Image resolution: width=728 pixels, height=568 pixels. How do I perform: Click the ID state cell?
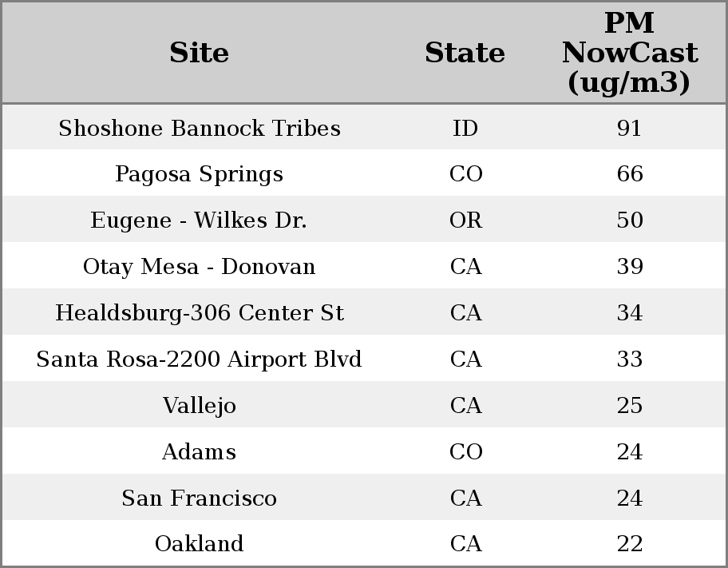pos(465,129)
